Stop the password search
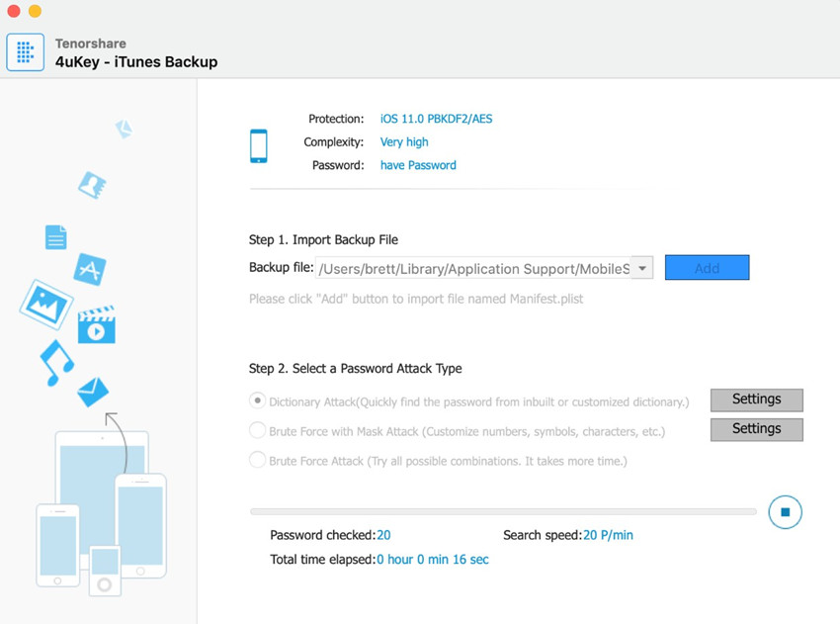The image size is (840, 624). pyautogui.click(x=785, y=512)
